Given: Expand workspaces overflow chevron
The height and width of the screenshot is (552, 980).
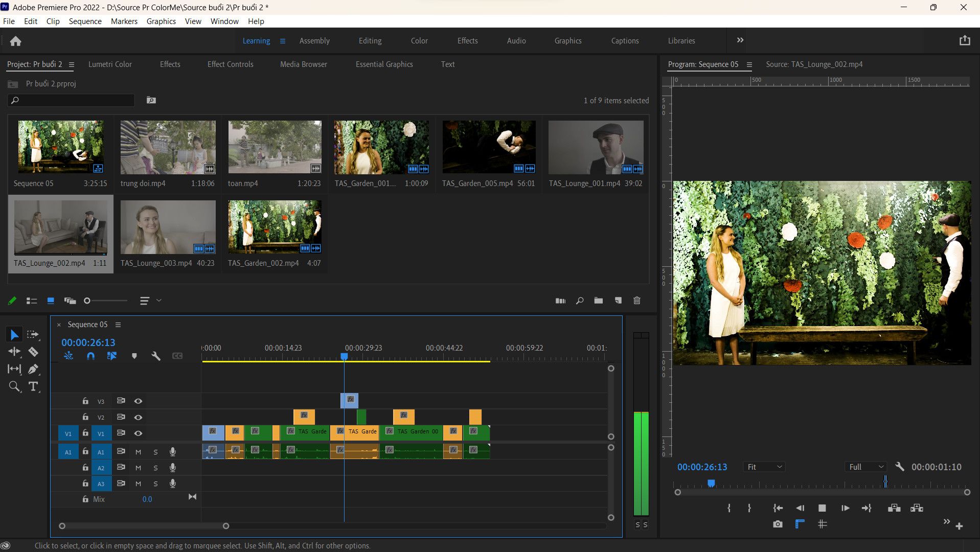Looking at the screenshot, I should pos(740,40).
